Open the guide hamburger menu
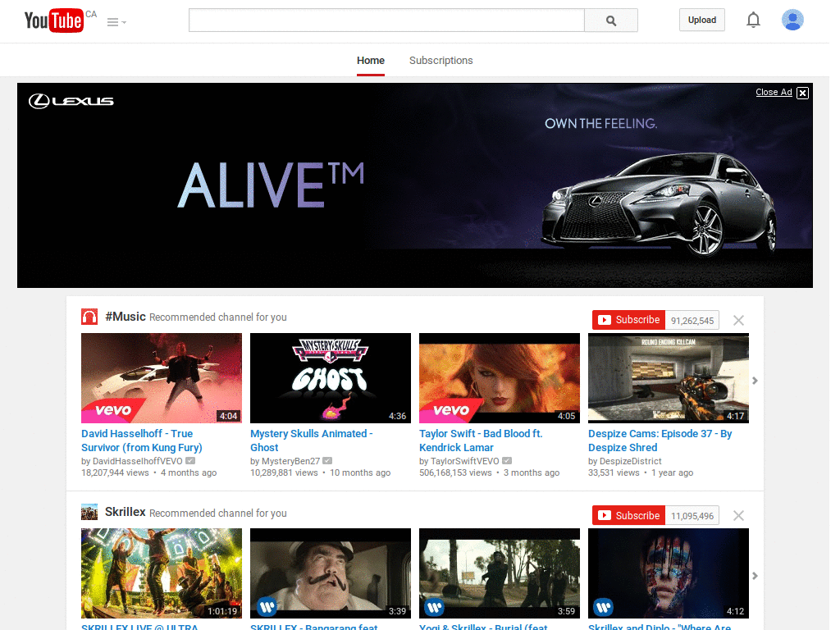The height and width of the screenshot is (630, 840). click(116, 22)
